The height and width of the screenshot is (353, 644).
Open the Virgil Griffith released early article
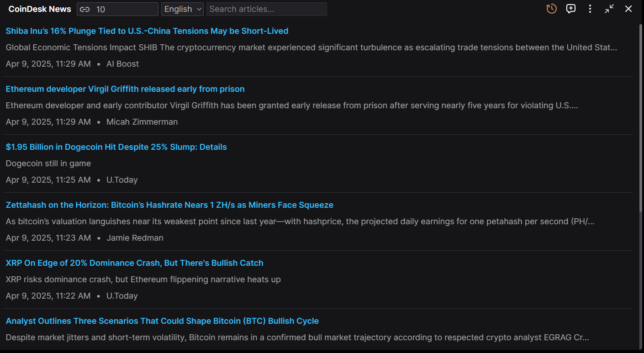tap(125, 89)
